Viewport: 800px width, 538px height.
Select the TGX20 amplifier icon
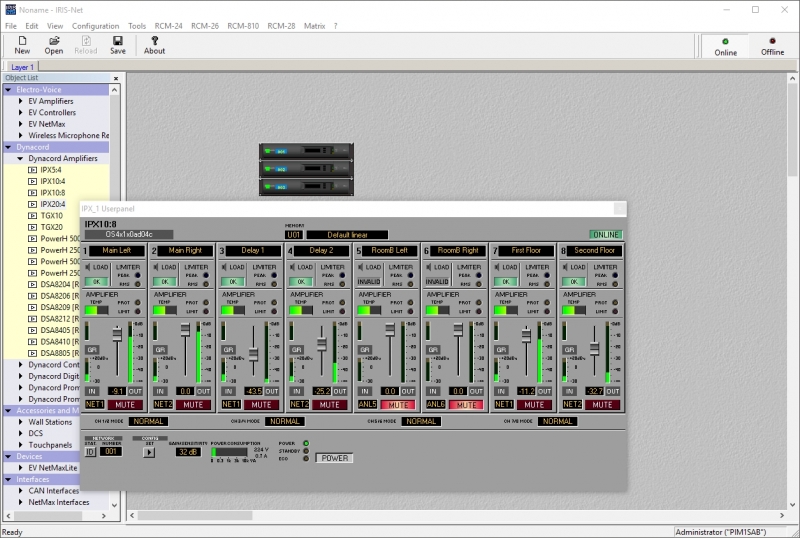click(32, 227)
